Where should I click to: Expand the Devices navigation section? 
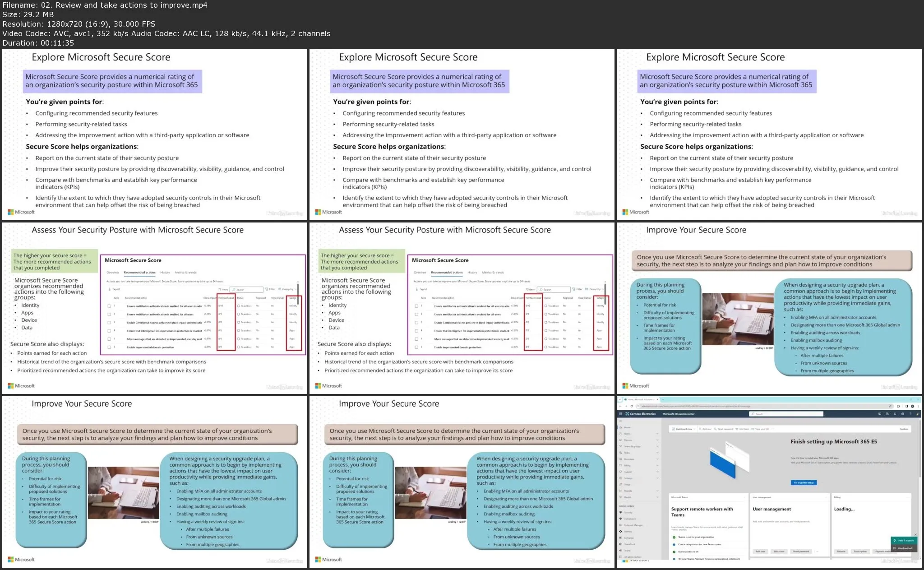[657, 440]
